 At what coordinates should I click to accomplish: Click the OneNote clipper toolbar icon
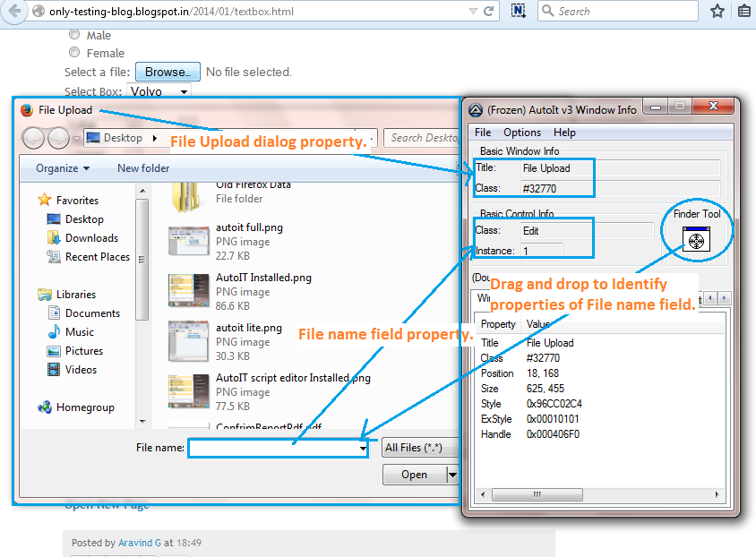[519, 11]
